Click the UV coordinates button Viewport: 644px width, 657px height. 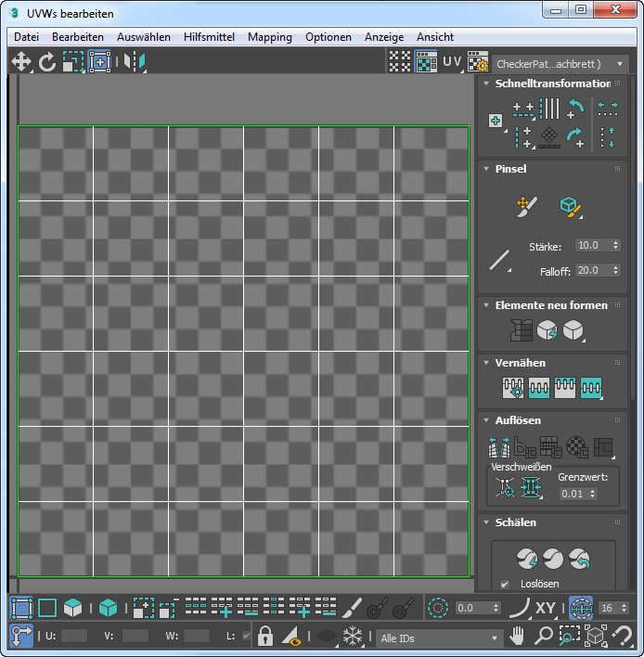[452, 62]
